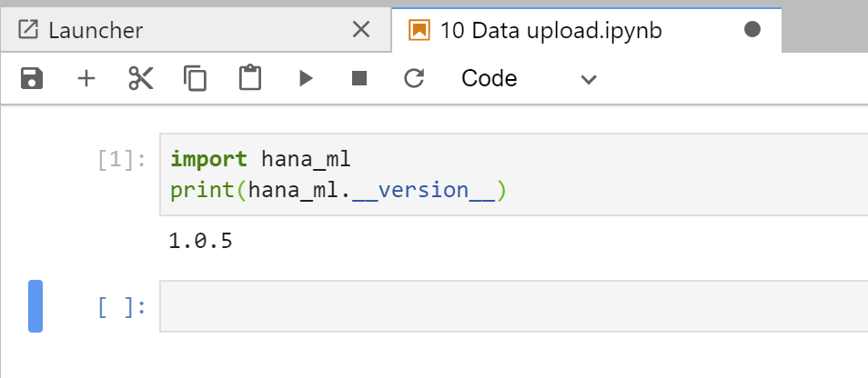Click the [1]: execution prompt

click(x=122, y=160)
